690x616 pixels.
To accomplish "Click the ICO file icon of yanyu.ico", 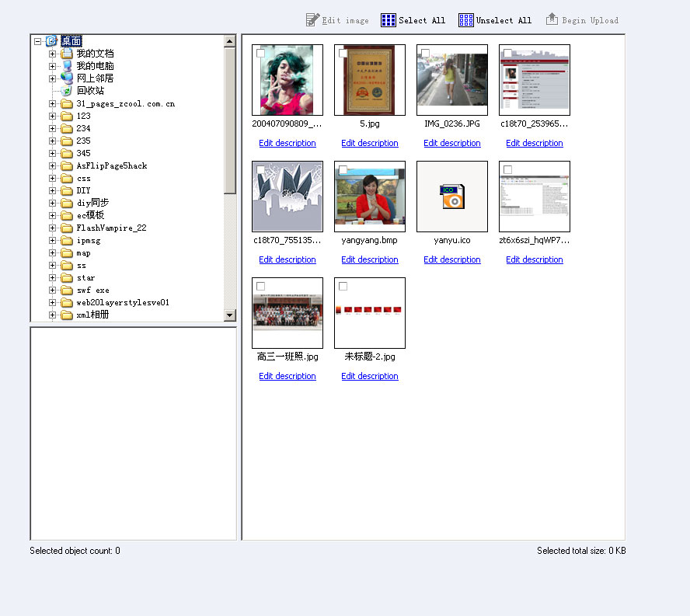I will click(452, 197).
